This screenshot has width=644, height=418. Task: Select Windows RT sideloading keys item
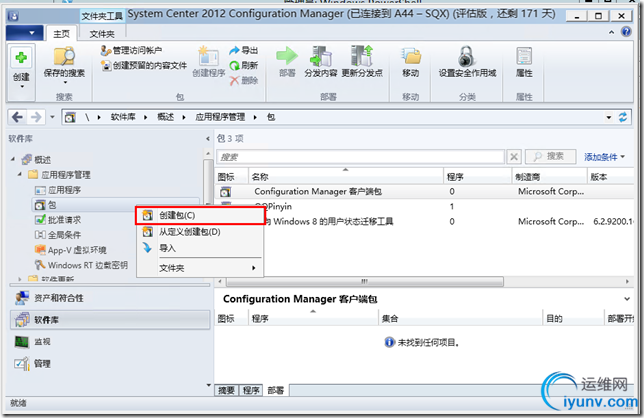pyautogui.click(x=81, y=265)
